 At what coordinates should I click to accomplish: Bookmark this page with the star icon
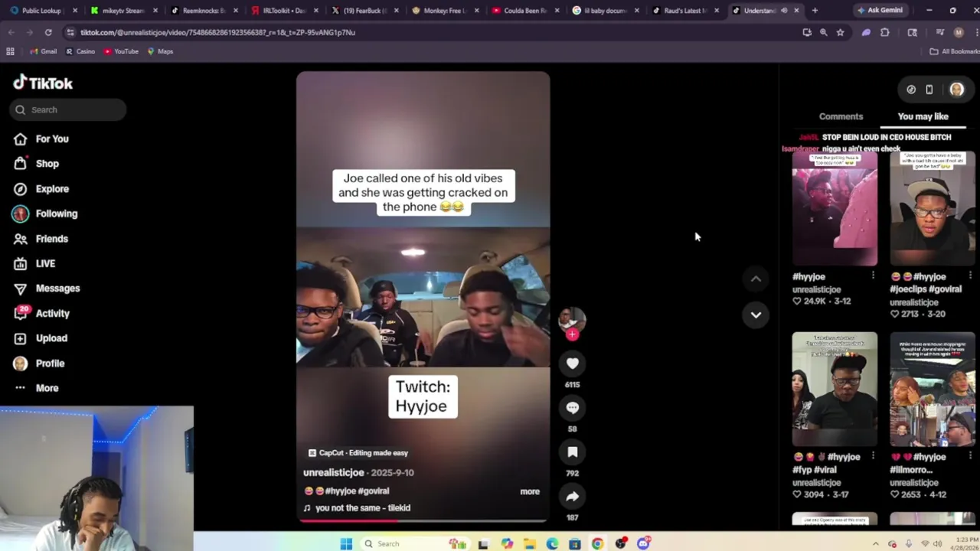coord(840,32)
